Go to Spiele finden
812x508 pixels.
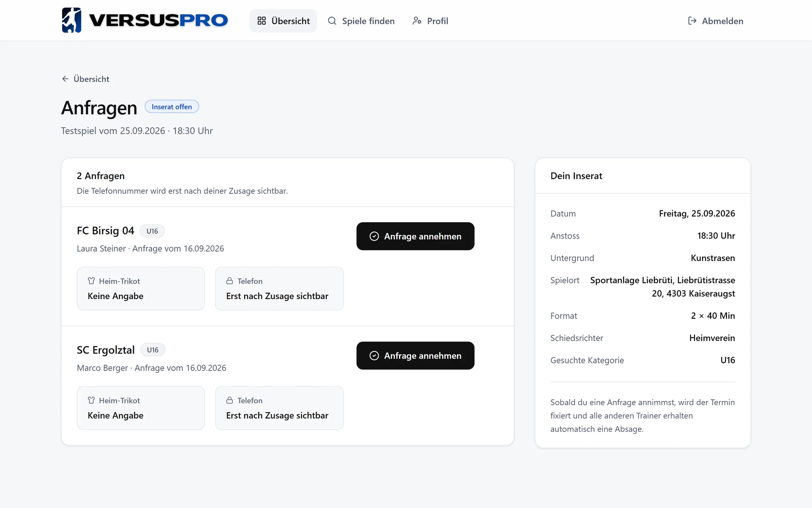(361, 21)
